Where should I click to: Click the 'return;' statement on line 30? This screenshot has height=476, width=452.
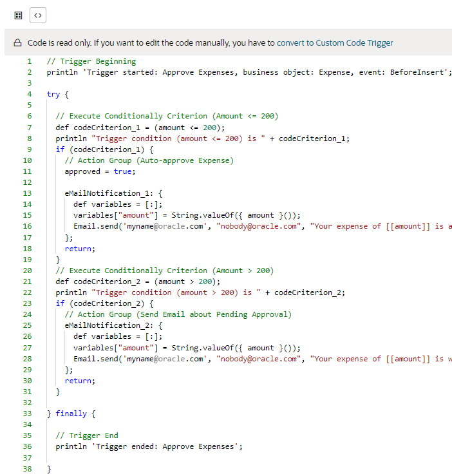[x=80, y=381]
